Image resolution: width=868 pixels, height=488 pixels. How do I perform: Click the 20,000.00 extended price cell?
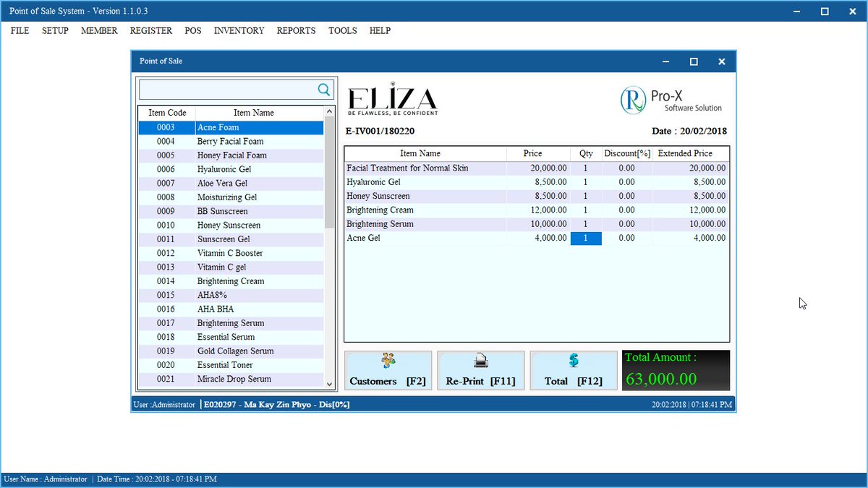pyautogui.click(x=691, y=168)
